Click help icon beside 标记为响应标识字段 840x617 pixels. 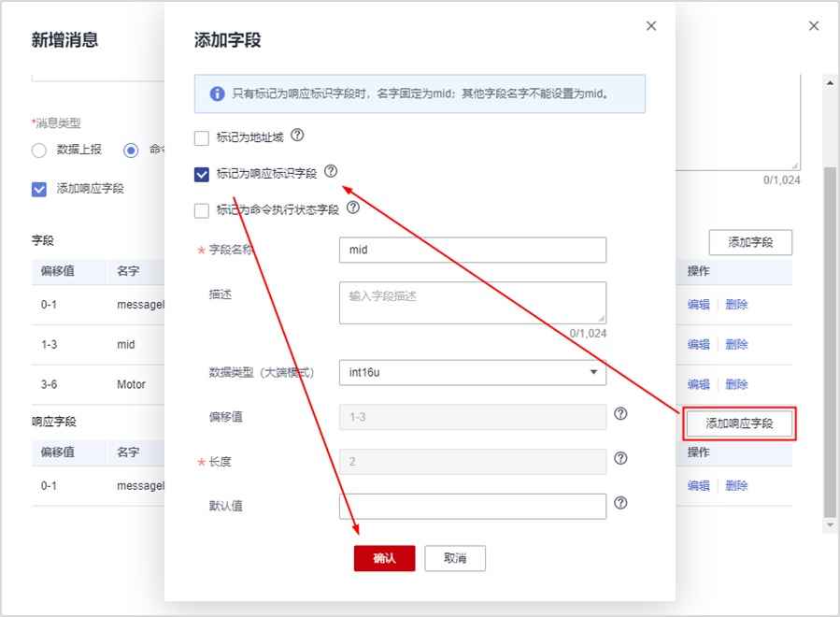pos(330,172)
